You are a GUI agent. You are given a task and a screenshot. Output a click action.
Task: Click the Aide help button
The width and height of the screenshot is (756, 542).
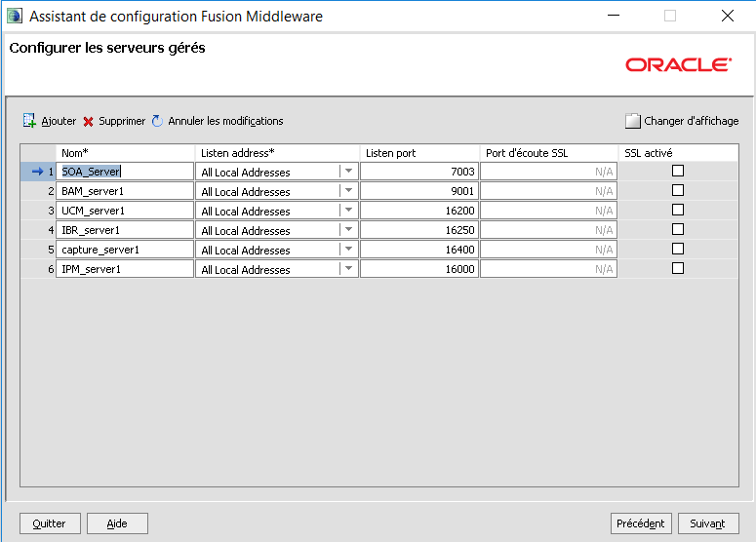[117, 523]
